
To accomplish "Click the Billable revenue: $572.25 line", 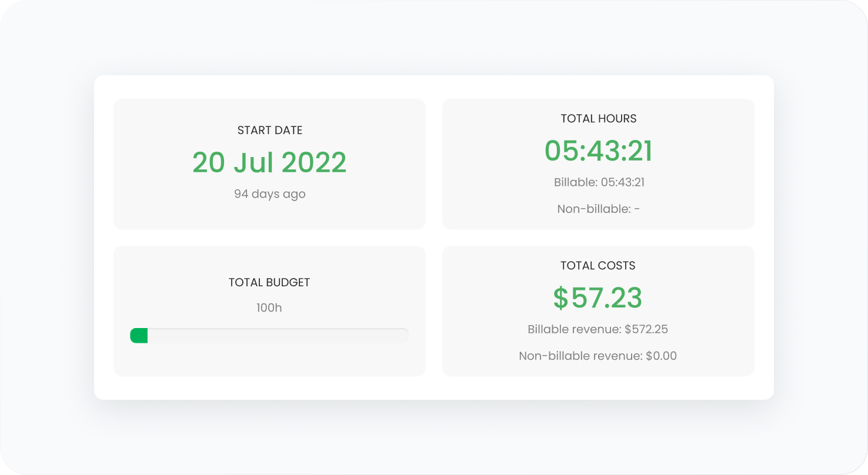I will pyautogui.click(x=598, y=329).
